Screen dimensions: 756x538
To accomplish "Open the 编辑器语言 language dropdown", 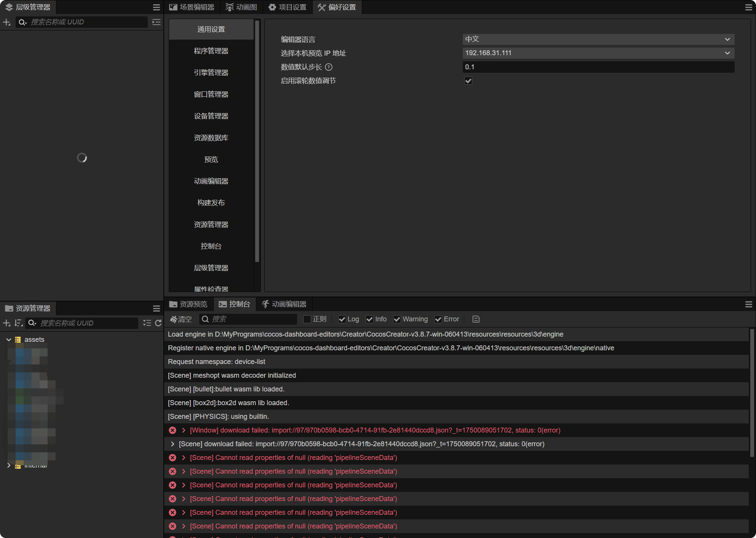I will click(x=598, y=39).
